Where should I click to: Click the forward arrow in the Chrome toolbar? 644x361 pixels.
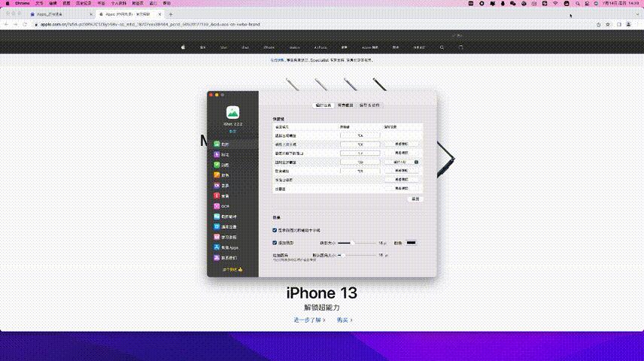tap(15, 24)
